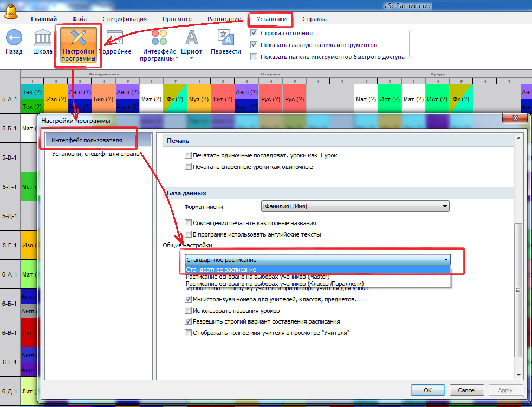
Task: Open the Школа building icon
Action: 43,38
